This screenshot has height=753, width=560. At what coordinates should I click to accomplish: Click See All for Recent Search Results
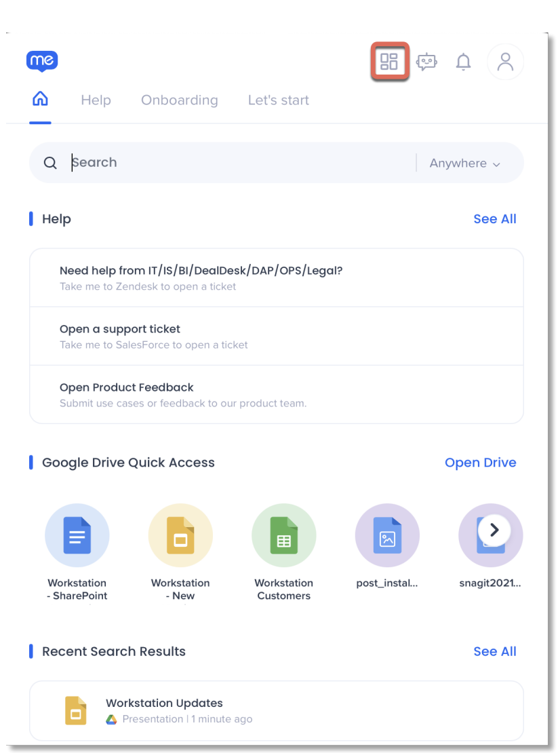[x=494, y=651]
